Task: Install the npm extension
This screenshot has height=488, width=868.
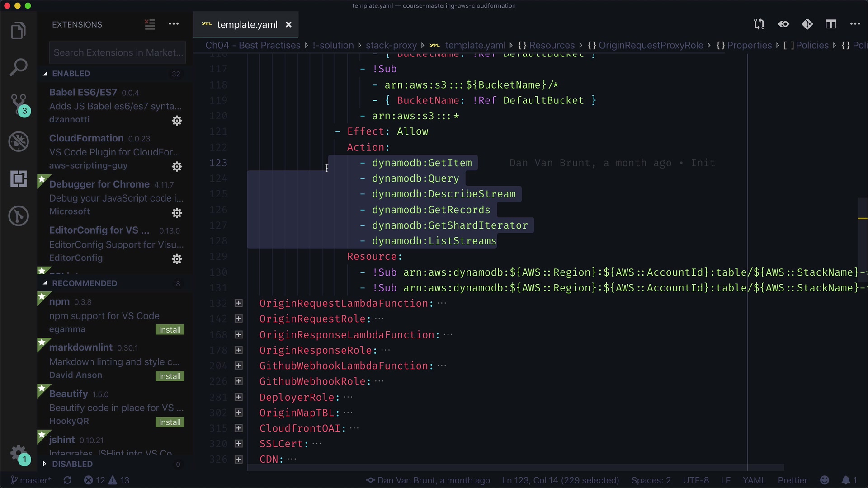Action: 170,330
